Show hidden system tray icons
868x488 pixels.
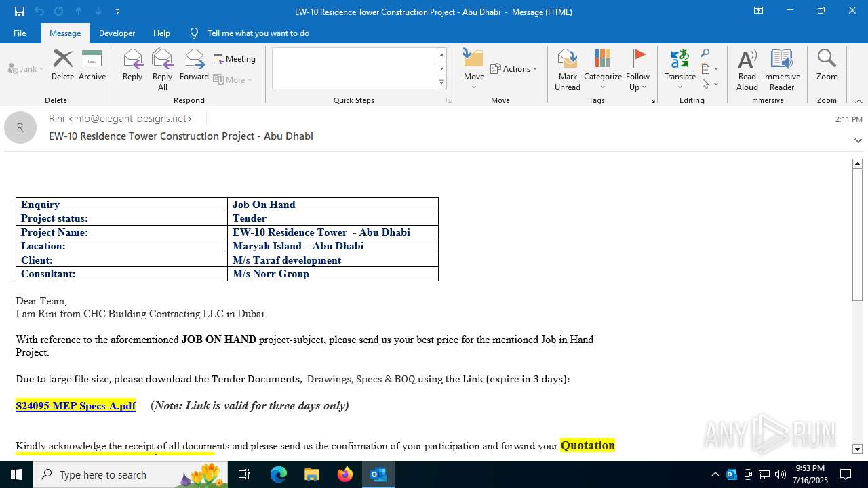[x=715, y=474]
